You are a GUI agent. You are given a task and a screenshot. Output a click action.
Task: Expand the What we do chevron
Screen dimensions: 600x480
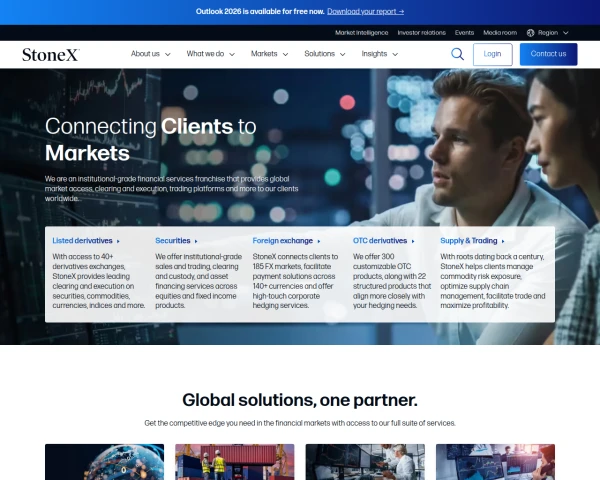[x=232, y=54]
